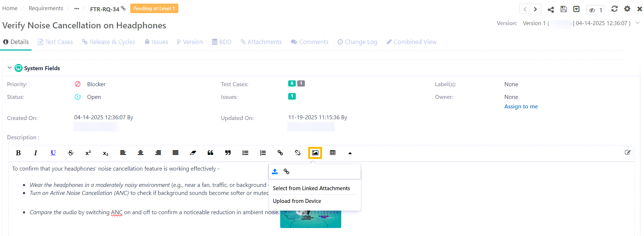
Task: Click the share icon
Action: pyautogui.click(x=551, y=9)
